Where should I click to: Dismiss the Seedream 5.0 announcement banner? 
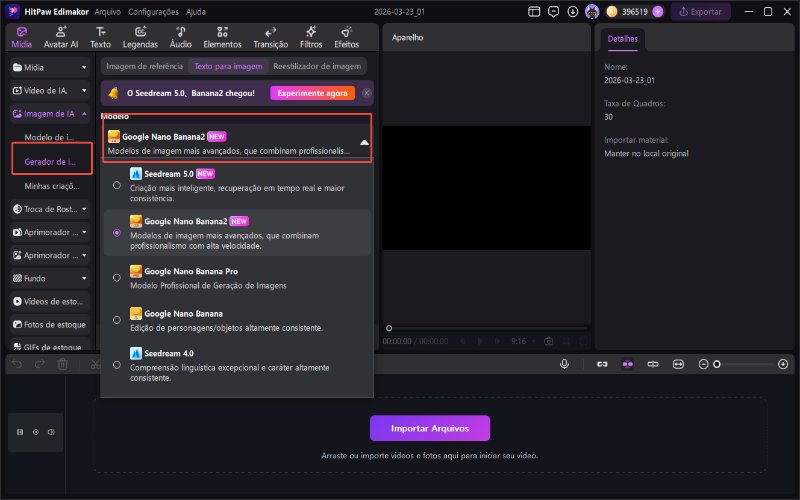pos(366,93)
